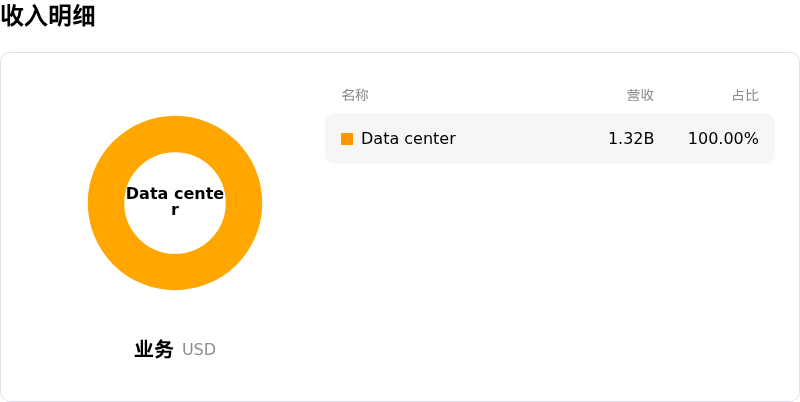Click the USD currency label
This screenshot has width=800, height=402.
coord(199,350)
